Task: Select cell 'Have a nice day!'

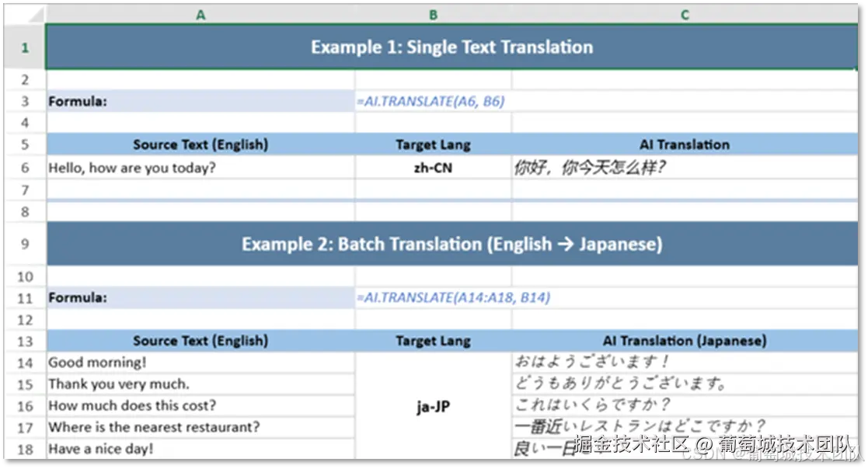Action: (x=200, y=449)
